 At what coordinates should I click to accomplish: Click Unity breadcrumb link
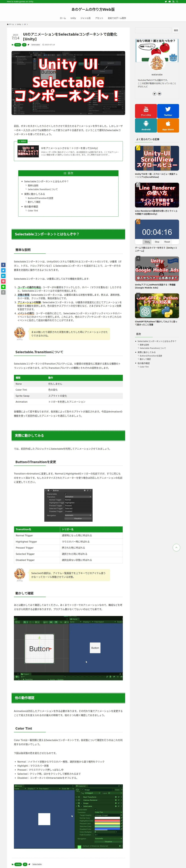[19, 24]
